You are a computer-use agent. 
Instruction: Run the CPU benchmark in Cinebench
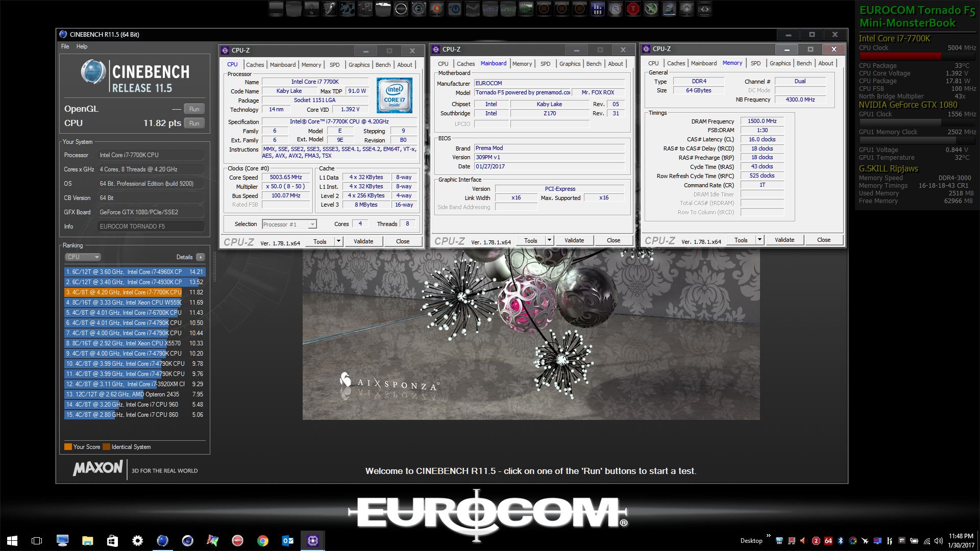point(194,123)
